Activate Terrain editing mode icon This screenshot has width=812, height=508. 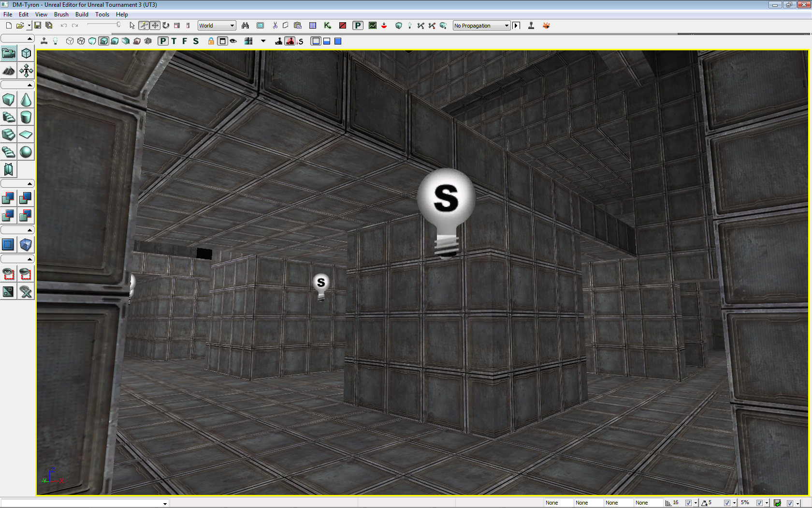(x=9, y=71)
